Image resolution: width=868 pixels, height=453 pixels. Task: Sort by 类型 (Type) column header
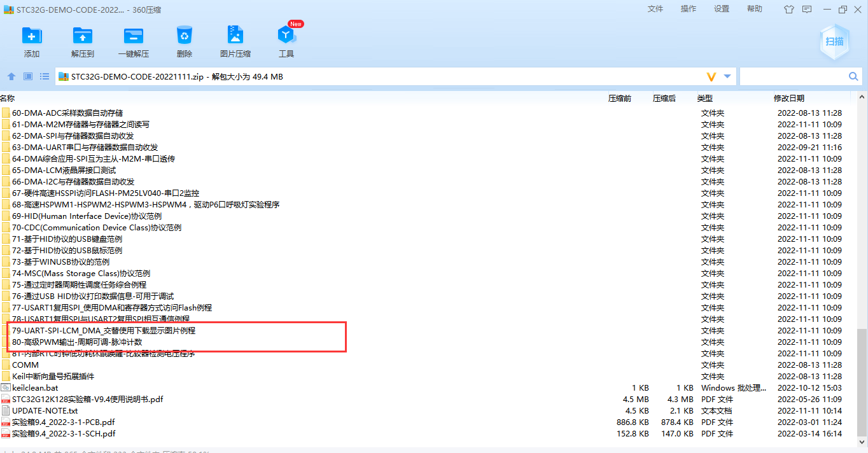[704, 99]
